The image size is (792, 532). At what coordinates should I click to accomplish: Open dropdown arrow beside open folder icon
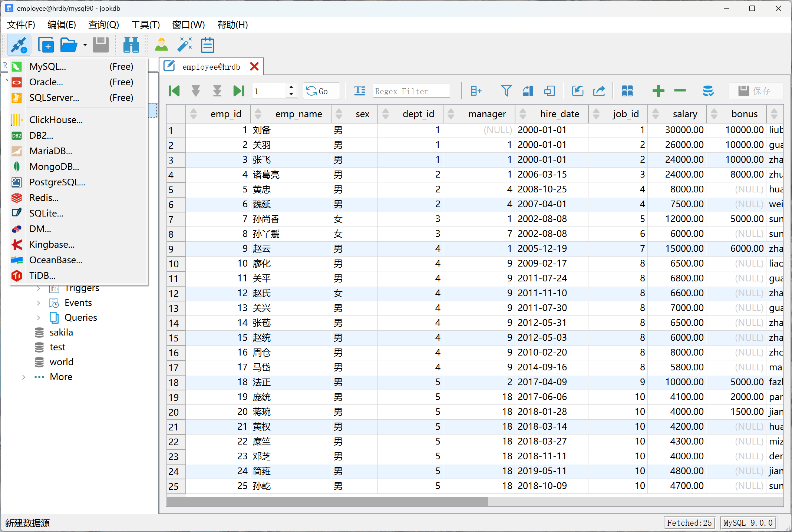pos(85,45)
